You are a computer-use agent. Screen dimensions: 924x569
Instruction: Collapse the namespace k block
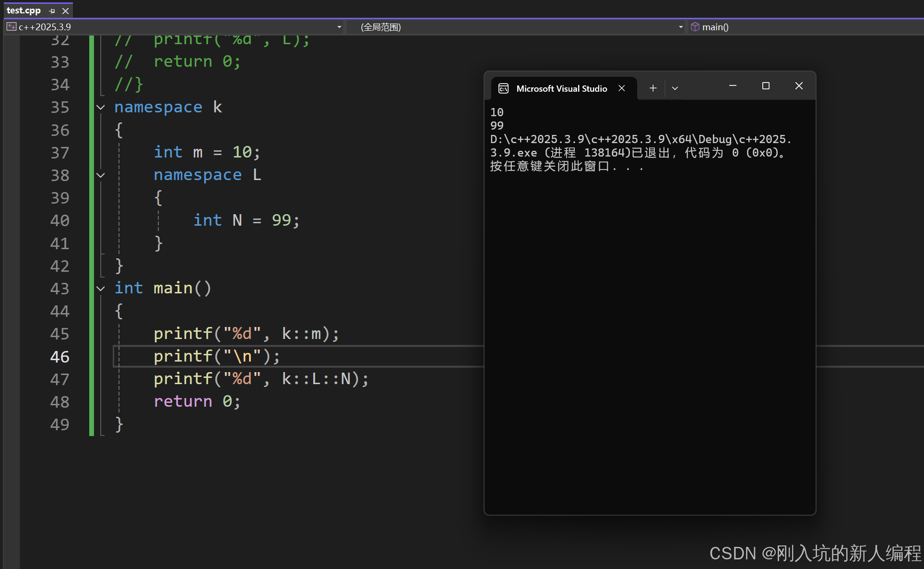coord(101,107)
